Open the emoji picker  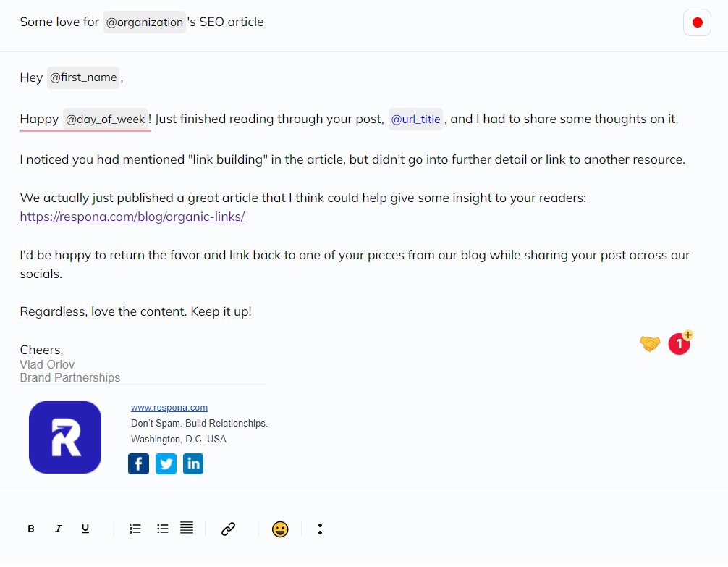click(x=280, y=529)
